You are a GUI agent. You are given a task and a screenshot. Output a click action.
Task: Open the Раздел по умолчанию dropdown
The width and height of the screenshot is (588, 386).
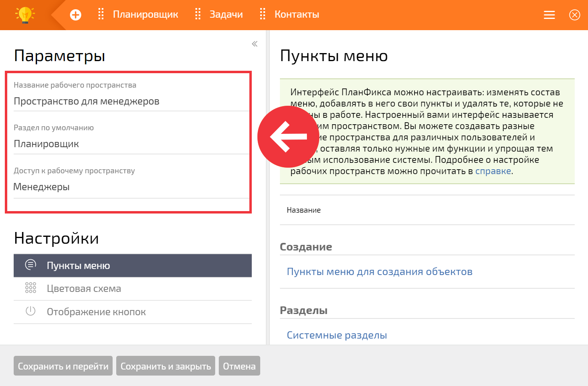coord(132,144)
